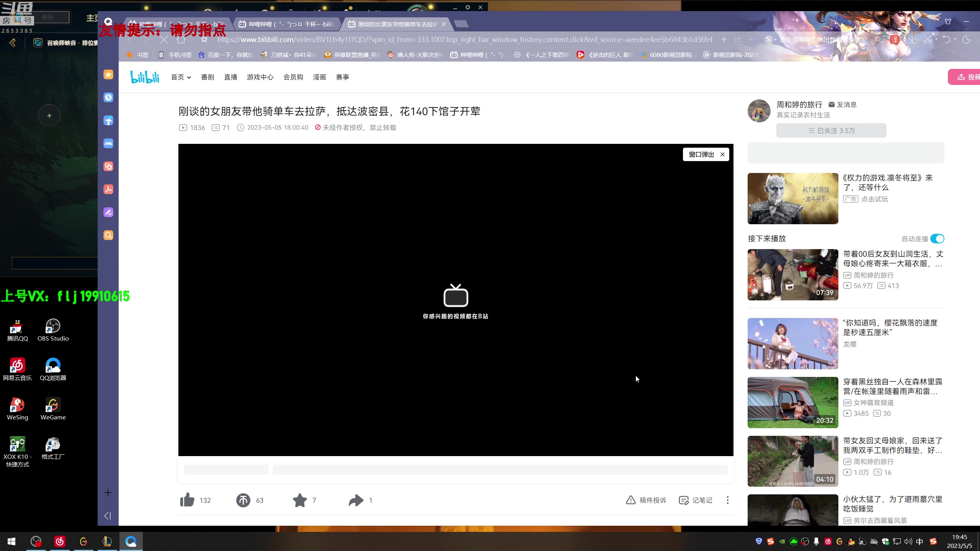Open the bookmarks star sidebar icon

108,74
